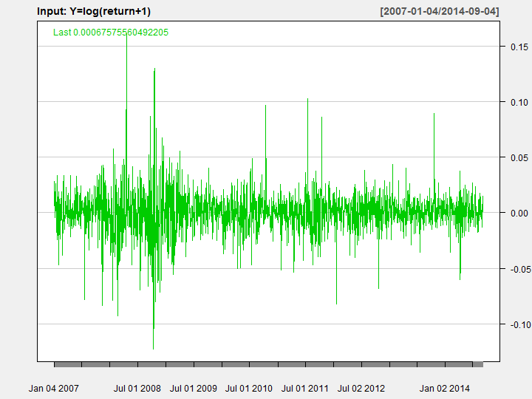Select the Jul 01 2009 x-axis date
Image resolution: width=532 pixels, height=399 pixels.
[194, 388]
